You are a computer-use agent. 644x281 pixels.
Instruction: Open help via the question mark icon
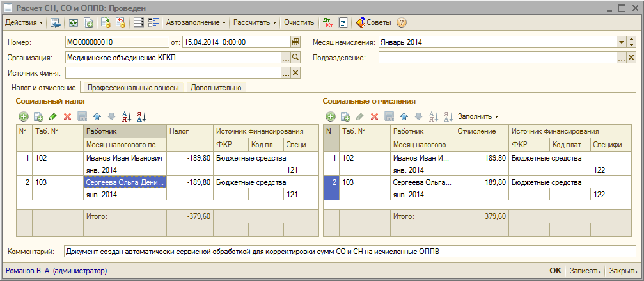(402, 22)
